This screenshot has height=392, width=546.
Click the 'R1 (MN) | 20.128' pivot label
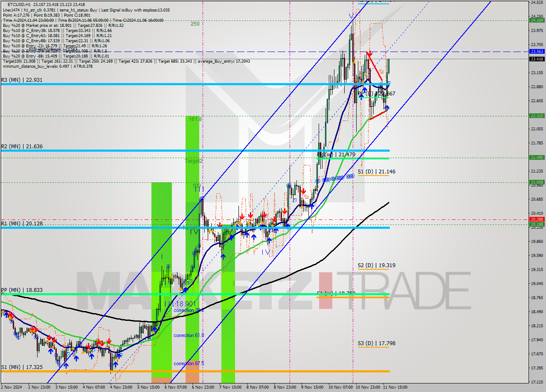tap(21, 223)
